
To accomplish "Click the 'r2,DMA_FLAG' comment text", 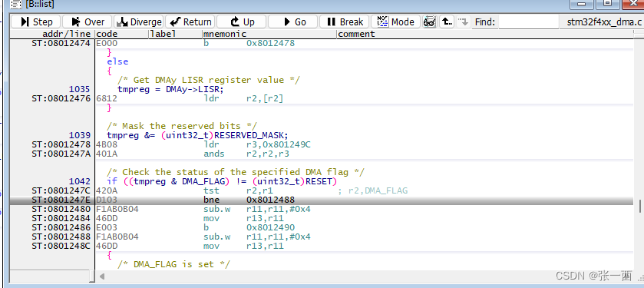I will pos(378,190).
